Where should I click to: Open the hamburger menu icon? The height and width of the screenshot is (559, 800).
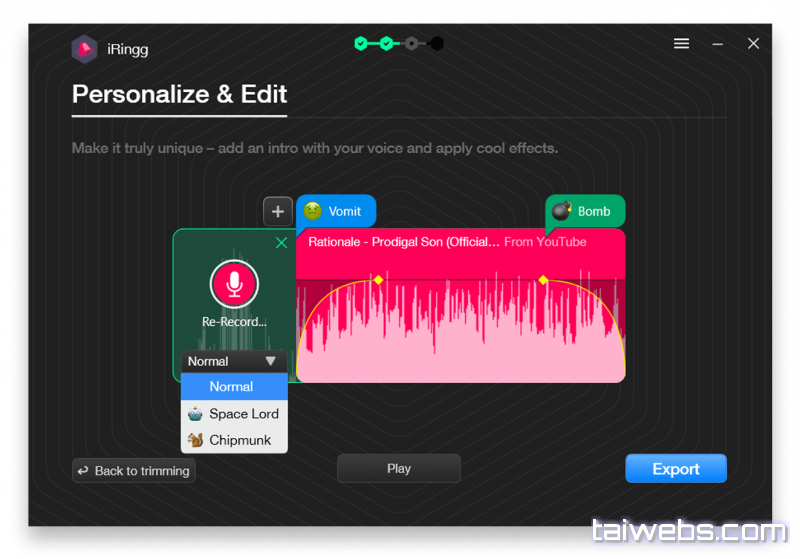click(x=681, y=44)
